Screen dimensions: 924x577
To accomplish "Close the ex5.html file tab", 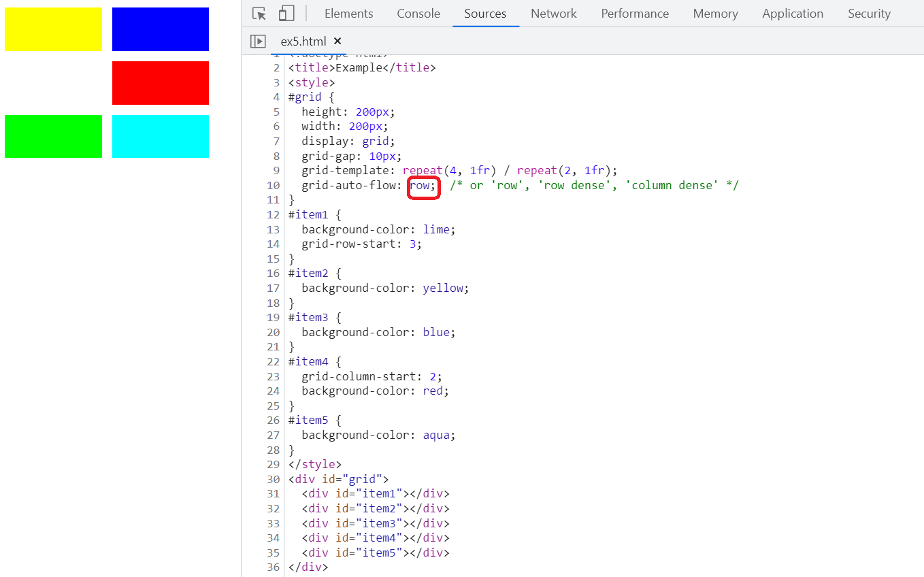I will pyautogui.click(x=337, y=42).
